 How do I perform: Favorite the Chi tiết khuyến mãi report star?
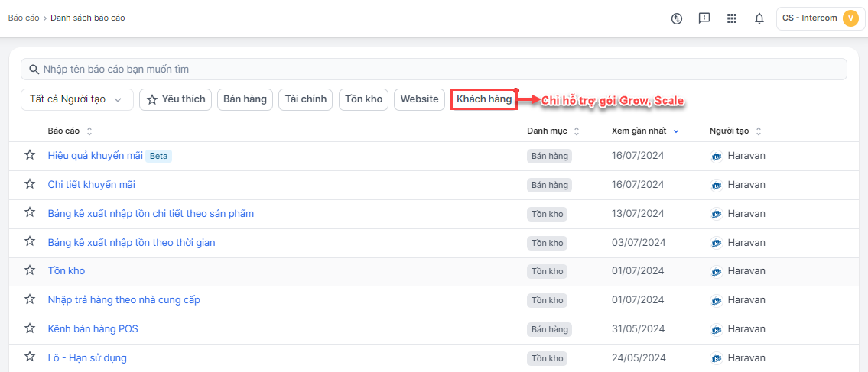(x=30, y=184)
